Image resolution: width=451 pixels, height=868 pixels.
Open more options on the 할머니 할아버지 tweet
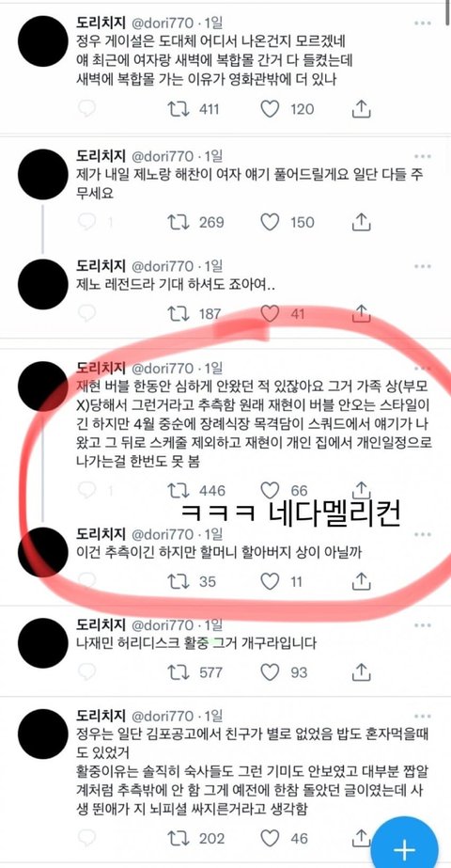pos(422,534)
